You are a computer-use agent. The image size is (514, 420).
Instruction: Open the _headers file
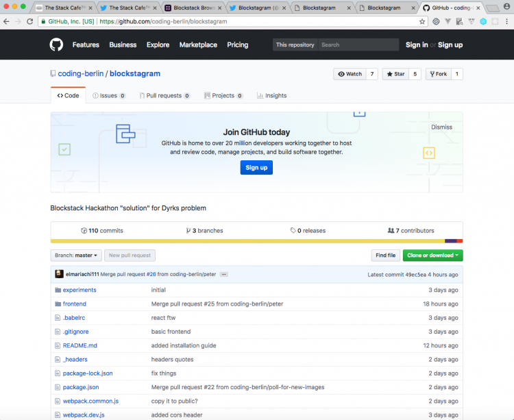(x=75, y=360)
